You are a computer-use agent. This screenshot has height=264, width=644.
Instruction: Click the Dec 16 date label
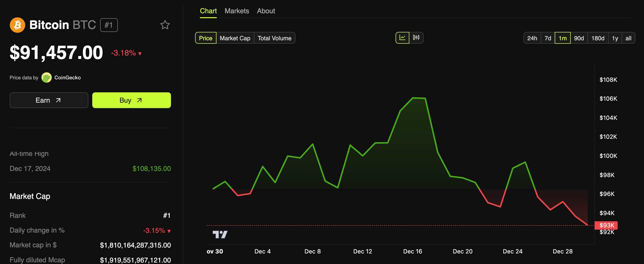tap(413, 251)
